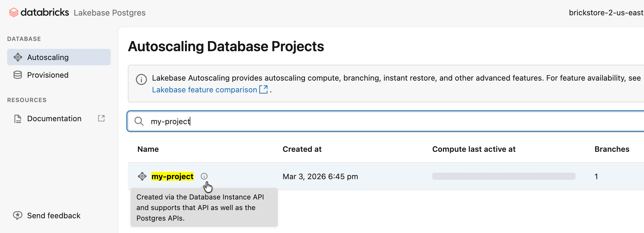This screenshot has width=644, height=233.
Task: Click the Autoscaling sidebar icon
Action: pyautogui.click(x=18, y=57)
